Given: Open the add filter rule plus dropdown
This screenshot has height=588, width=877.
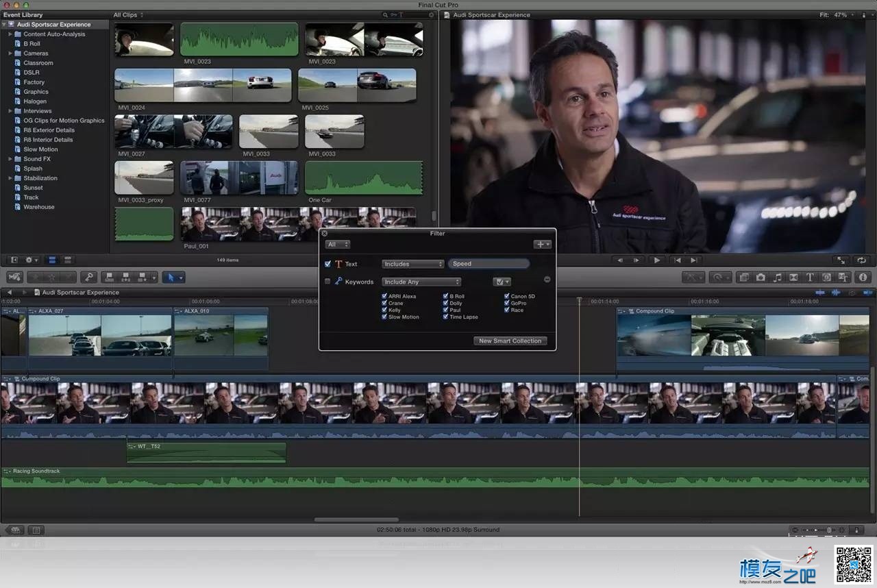Looking at the screenshot, I should click(x=543, y=245).
